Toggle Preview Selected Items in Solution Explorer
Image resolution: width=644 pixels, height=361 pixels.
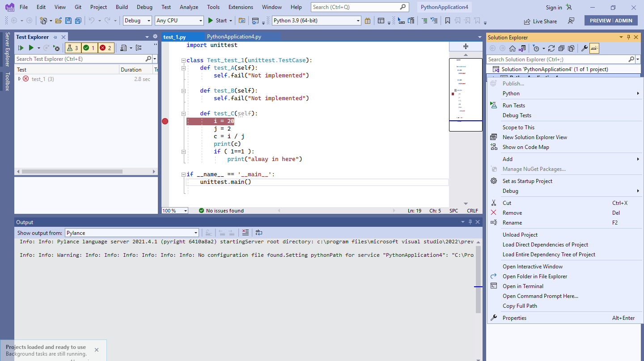click(x=594, y=48)
